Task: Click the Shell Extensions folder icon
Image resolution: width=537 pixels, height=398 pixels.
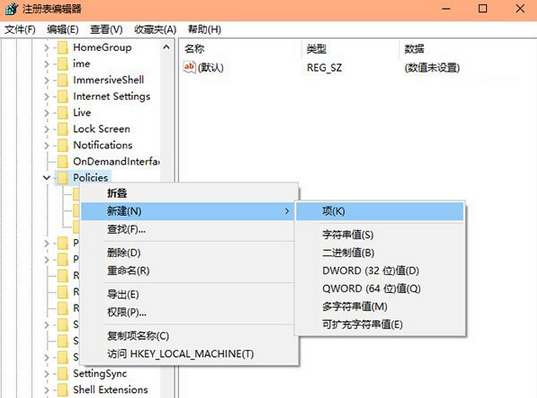Action: (62, 390)
